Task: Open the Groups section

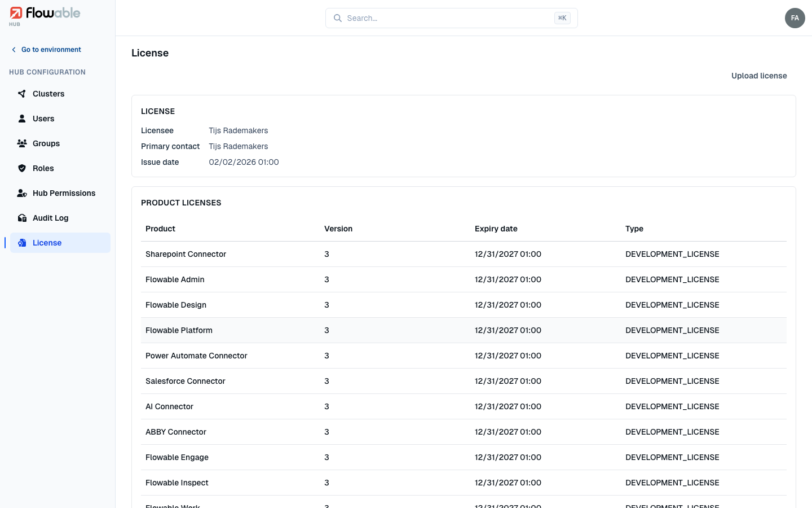Action: [x=60, y=143]
